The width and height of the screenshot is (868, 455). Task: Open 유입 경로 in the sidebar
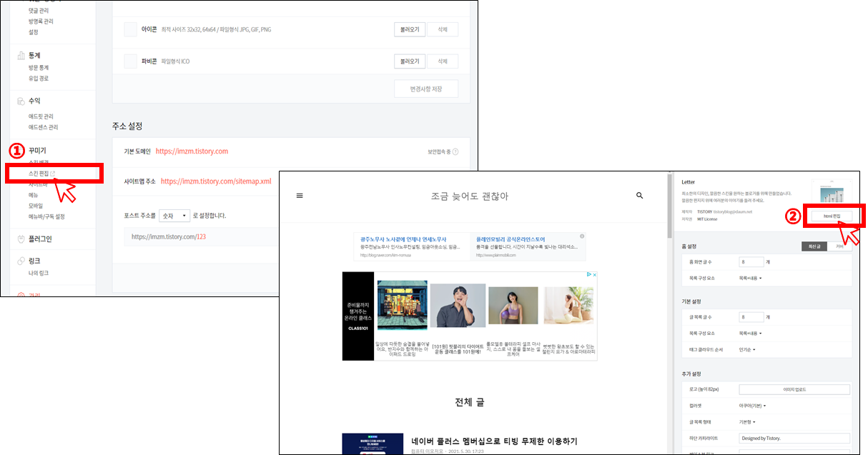pyautogui.click(x=39, y=78)
